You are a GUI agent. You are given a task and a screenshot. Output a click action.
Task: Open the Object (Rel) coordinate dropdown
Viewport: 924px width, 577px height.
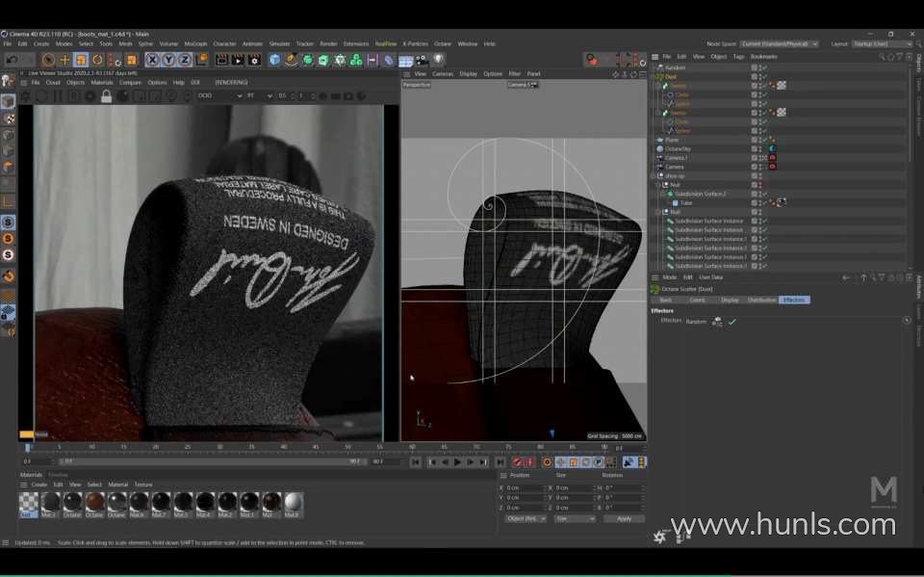coord(526,518)
